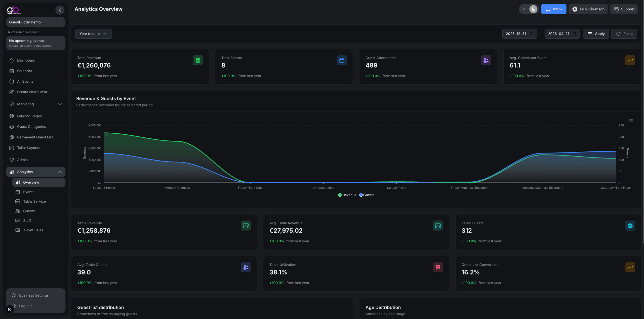Click the Avg. Guests per Event trend icon
The image size is (644, 319).
click(630, 60)
